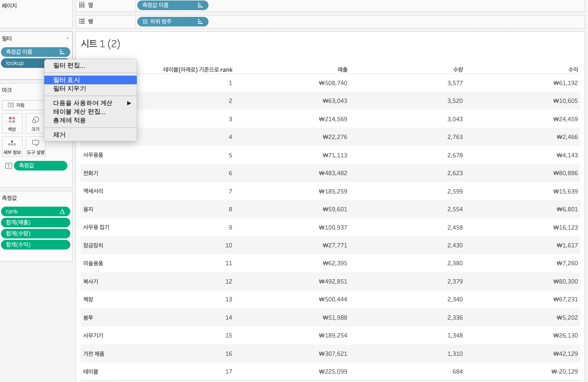This screenshot has width=588, height=382.
Task: Click the Color (색상) marks card icon
Action: click(12, 120)
